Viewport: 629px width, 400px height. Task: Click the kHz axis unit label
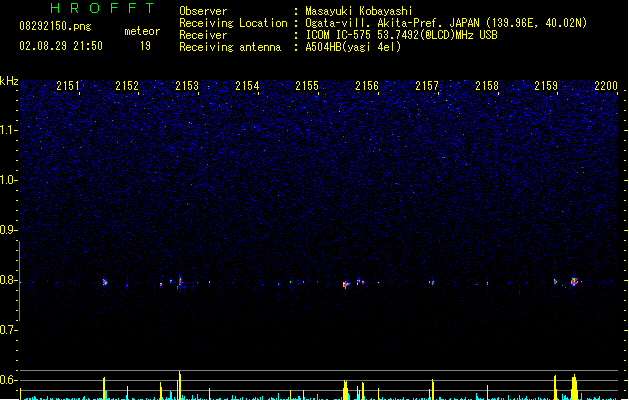pos(9,81)
